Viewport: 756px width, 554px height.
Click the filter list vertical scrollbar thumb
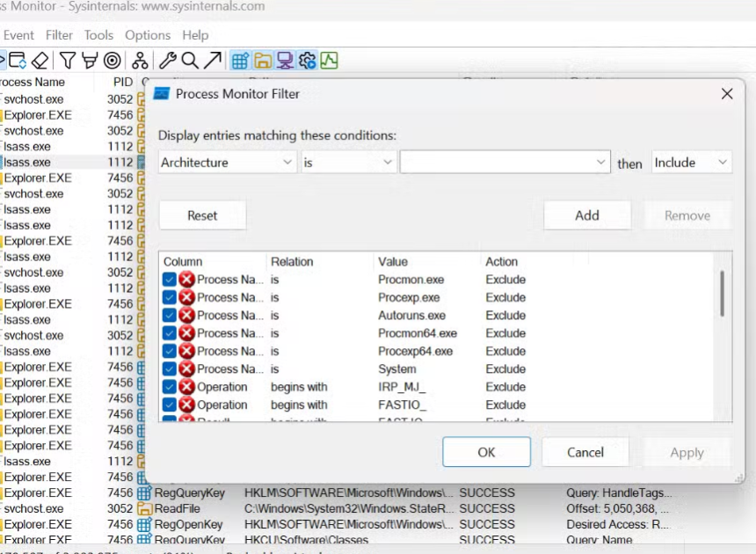722,294
